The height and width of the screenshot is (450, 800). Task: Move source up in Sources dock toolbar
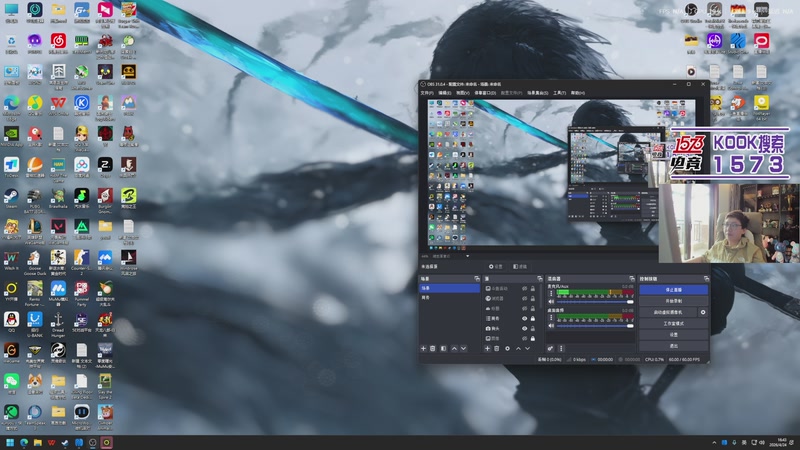tap(518, 348)
